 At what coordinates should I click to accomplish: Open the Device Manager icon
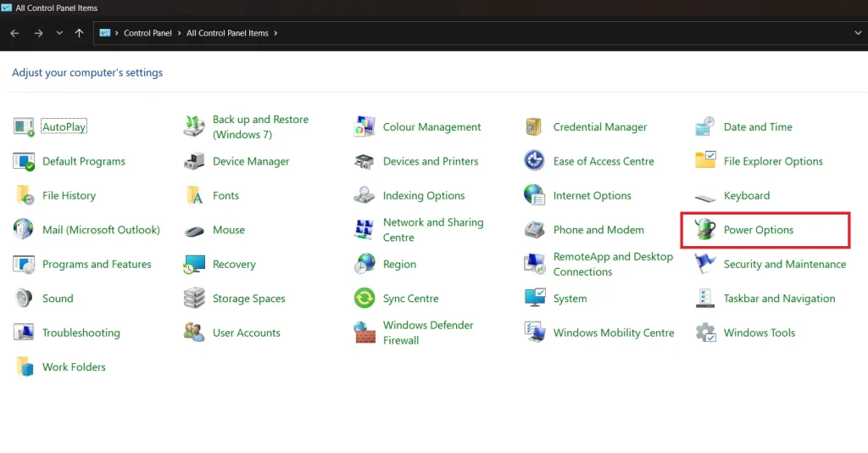click(194, 161)
